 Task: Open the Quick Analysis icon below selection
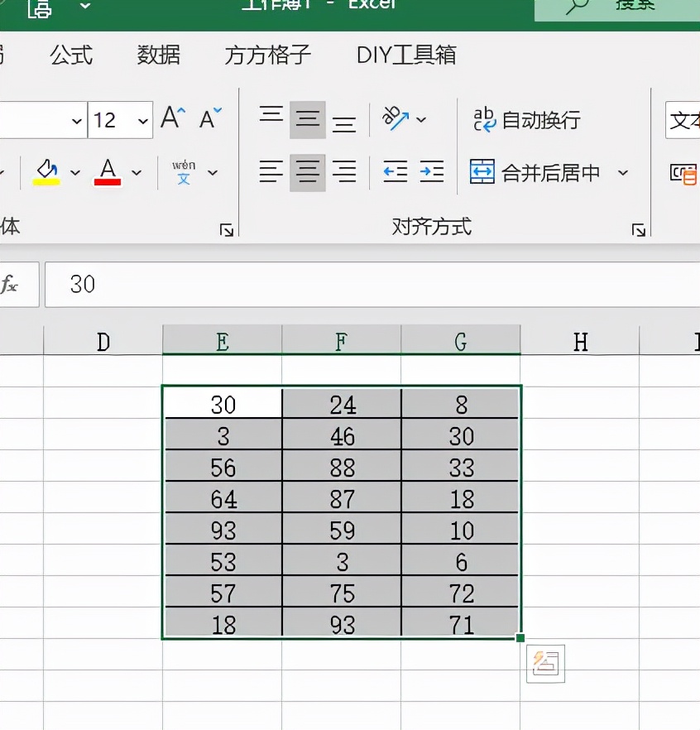[545, 664]
